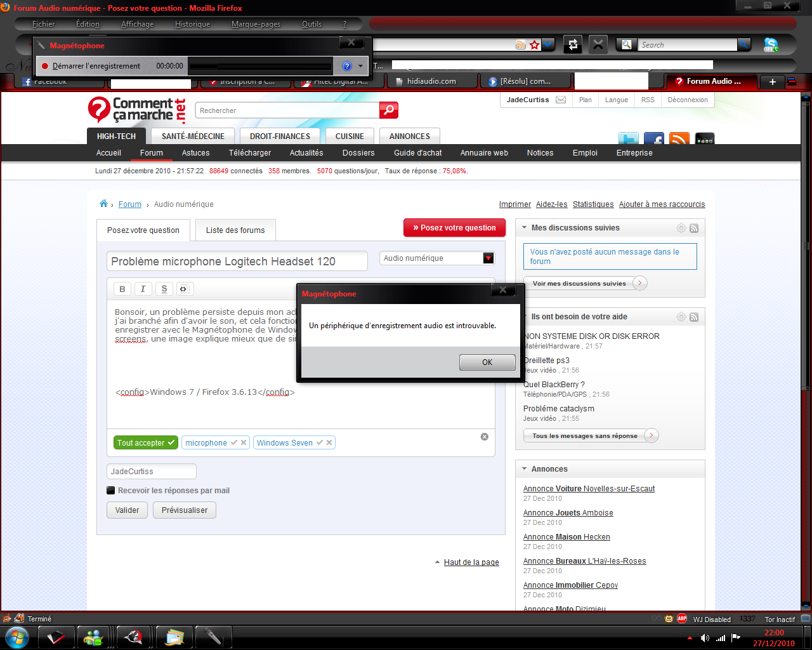The image size is (812, 650).
Task: Open Magnétophone help question mark icon
Action: 347,66
